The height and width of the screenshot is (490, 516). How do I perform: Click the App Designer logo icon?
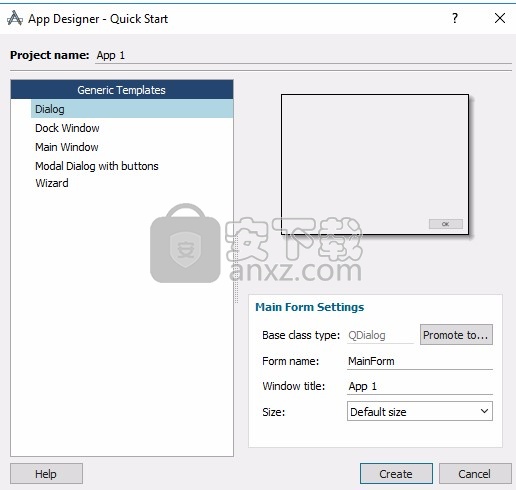(15, 18)
